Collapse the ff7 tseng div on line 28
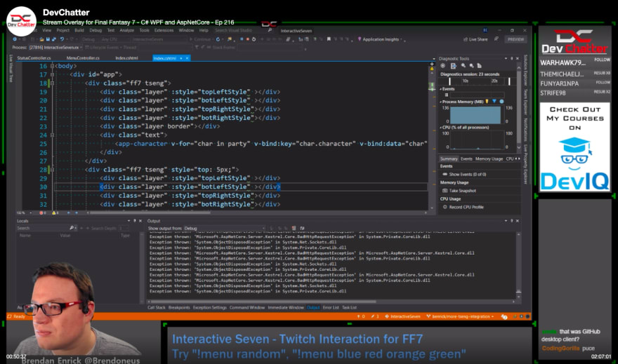This screenshot has height=364, width=618. pos(52,170)
